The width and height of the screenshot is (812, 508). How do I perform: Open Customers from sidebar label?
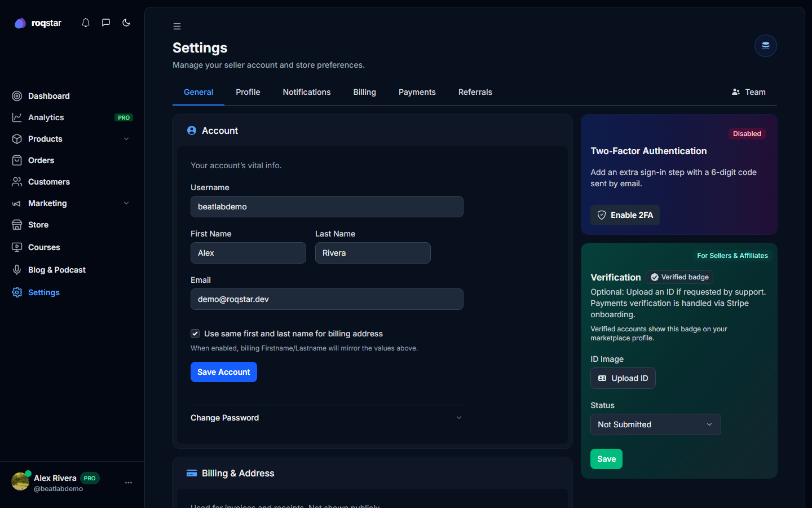coord(49,182)
